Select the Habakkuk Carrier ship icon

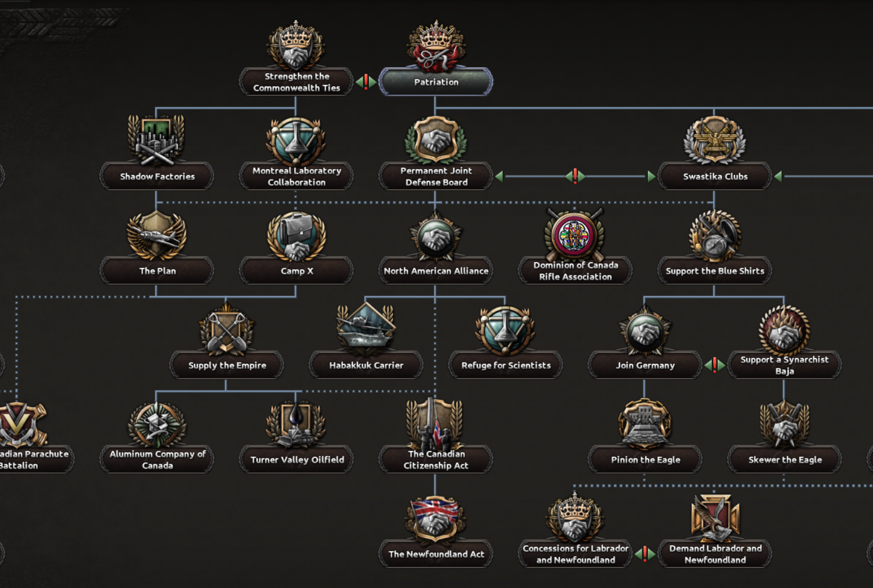(366, 328)
